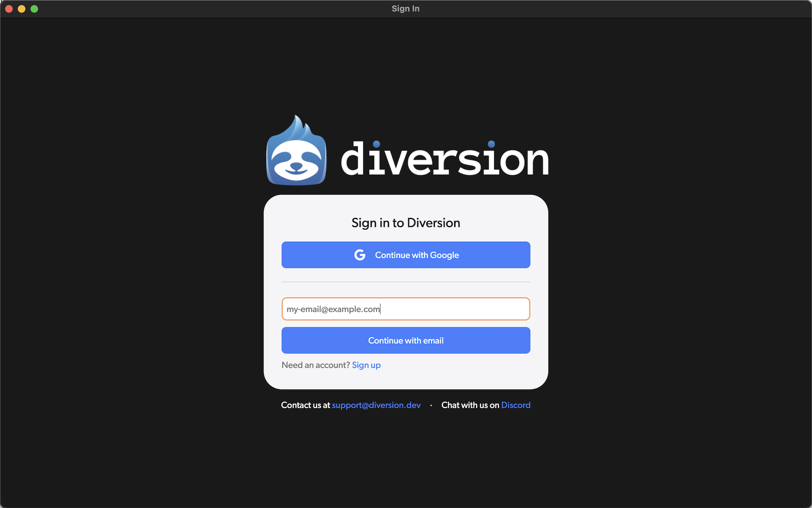Screen dimensions: 812x508
Task: Click the 'Chat with us on' text
Action: 470,405
